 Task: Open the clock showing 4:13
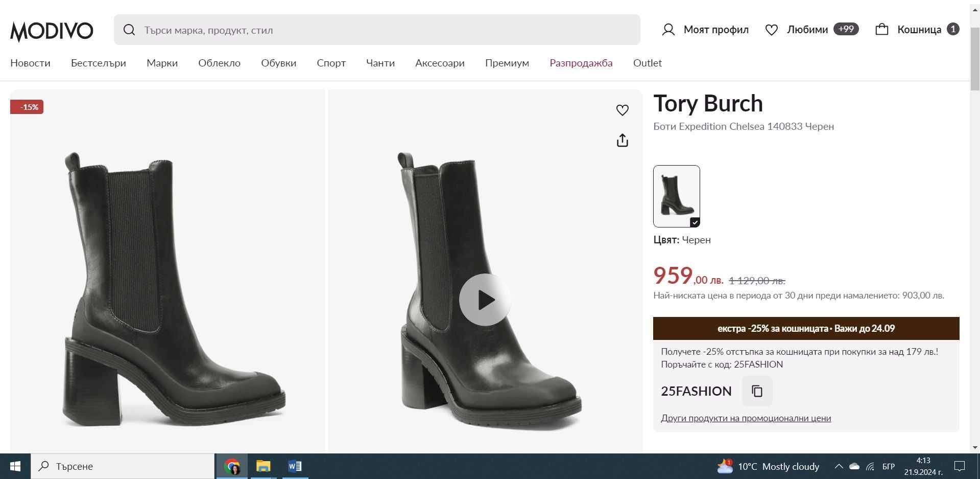point(923,466)
